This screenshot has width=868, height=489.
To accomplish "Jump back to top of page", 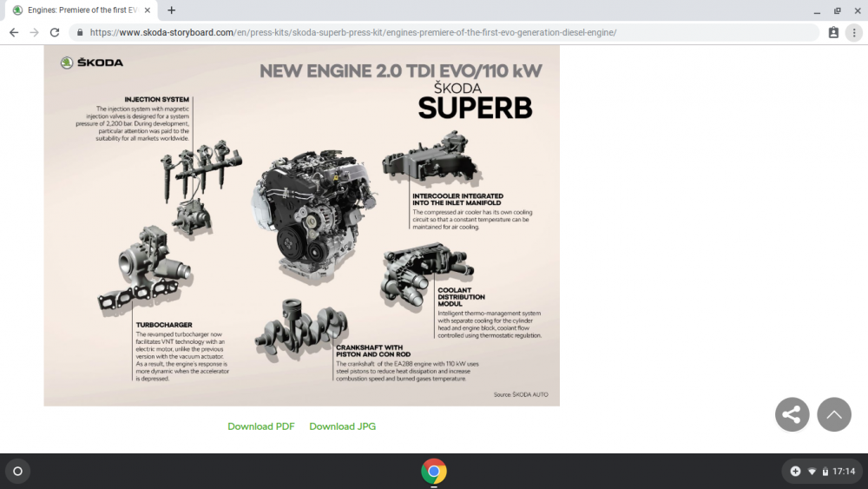I will click(x=834, y=414).
